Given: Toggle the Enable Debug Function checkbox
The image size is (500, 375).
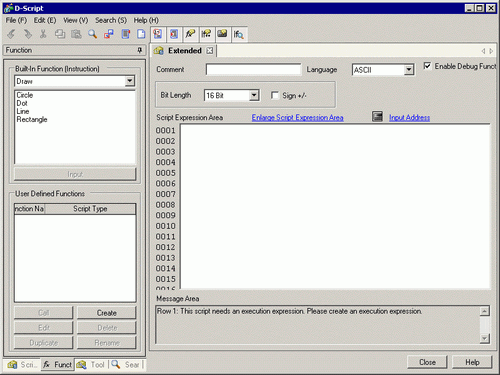Looking at the screenshot, I should coord(427,66).
